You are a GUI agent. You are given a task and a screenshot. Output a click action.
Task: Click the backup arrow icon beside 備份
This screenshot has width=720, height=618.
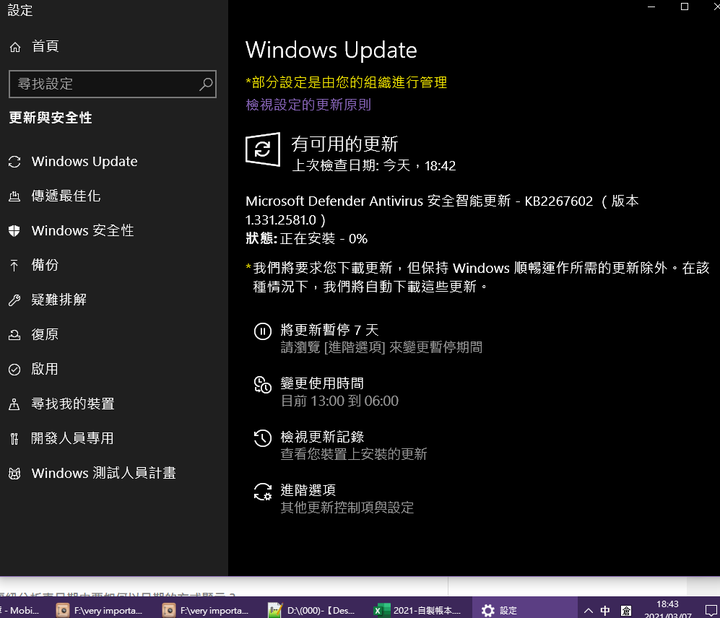[x=15, y=265]
